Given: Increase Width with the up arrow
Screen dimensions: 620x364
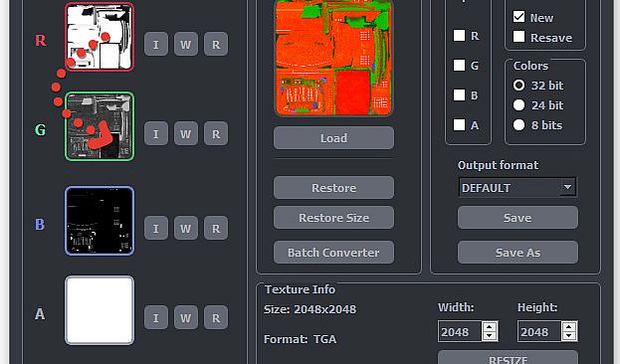Looking at the screenshot, I should [490, 327].
